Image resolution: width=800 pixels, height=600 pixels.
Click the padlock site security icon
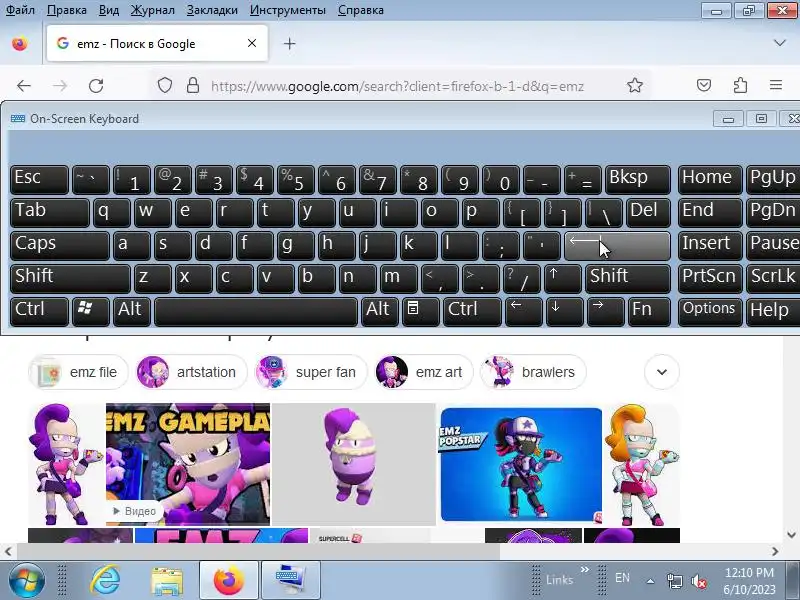pyautogui.click(x=193, y=86)
